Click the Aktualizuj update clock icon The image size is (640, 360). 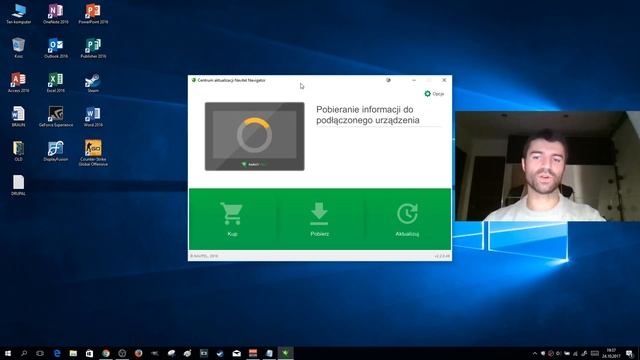point(407,213)
